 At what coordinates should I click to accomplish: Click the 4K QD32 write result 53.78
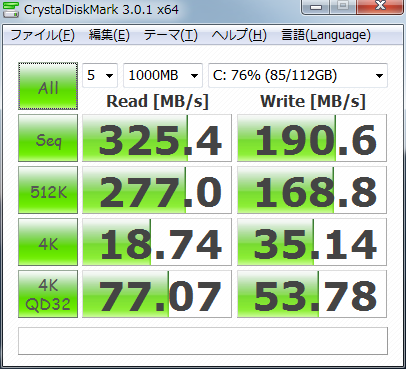tap(312, 294)
